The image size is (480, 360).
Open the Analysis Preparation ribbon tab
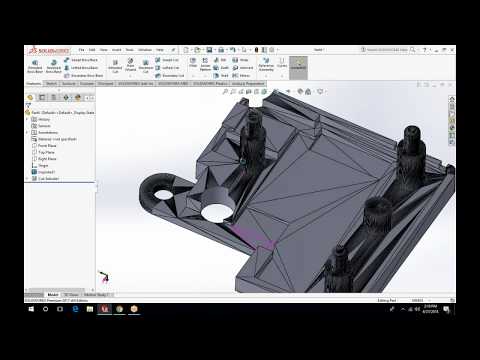(248, 84)
